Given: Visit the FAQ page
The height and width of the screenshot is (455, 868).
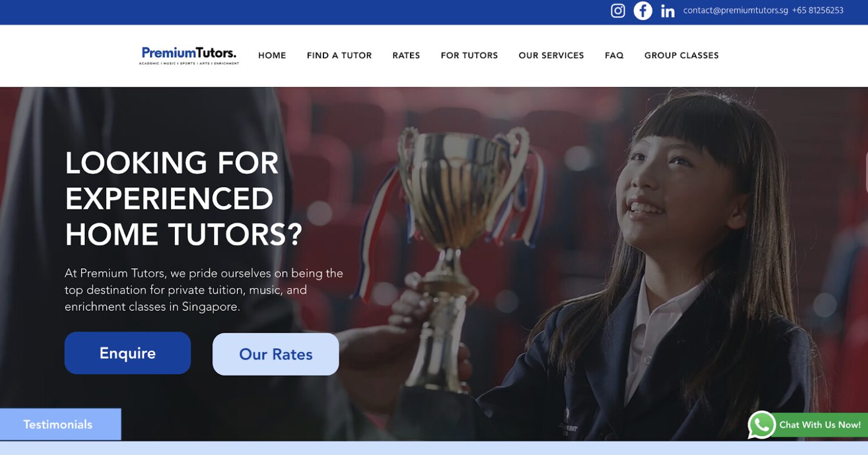Looking at the screenshot, I should click(x=614, y=55).
